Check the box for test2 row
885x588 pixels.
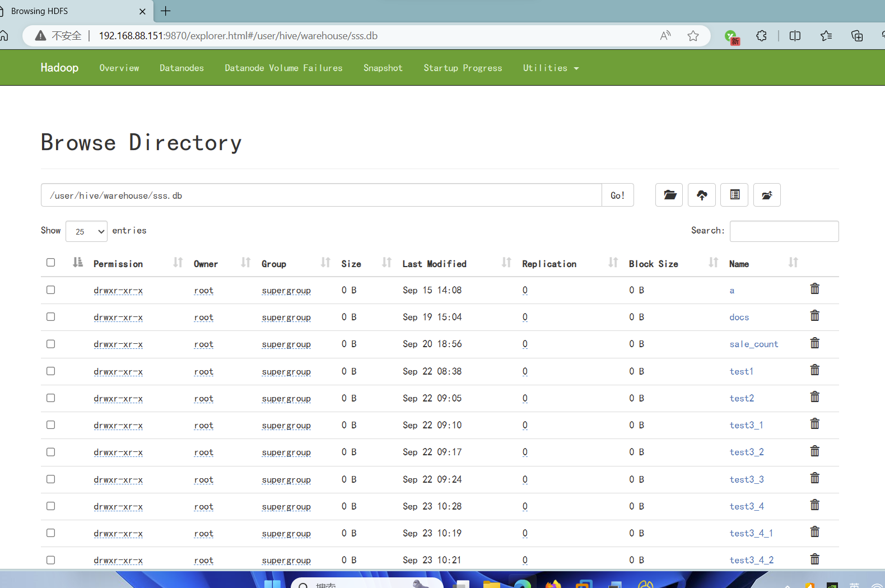(51, 398)
